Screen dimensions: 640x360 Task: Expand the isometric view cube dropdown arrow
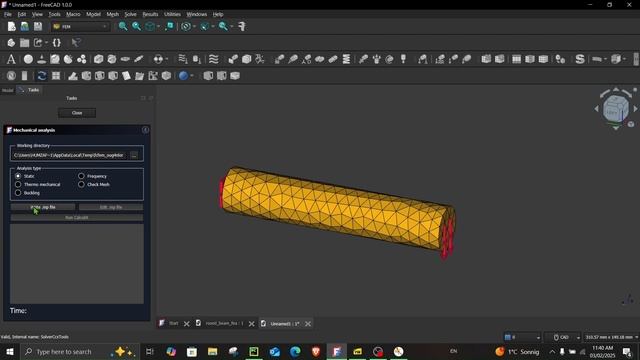[x=158, y=27]
